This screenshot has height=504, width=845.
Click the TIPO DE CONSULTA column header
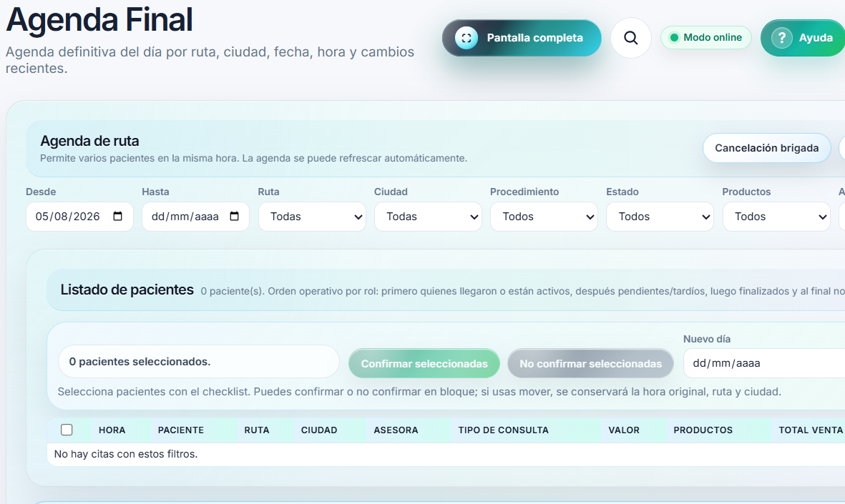tap(503, 430)
